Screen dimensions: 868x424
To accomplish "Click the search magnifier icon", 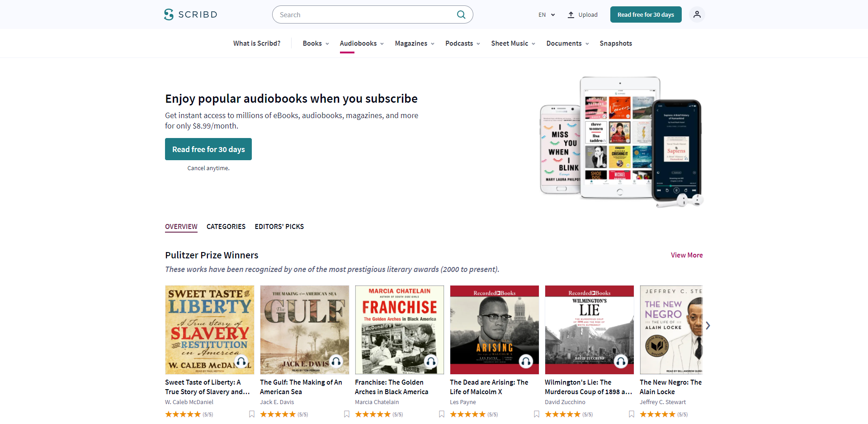I will pyautogui.click(x=461, y=14).
